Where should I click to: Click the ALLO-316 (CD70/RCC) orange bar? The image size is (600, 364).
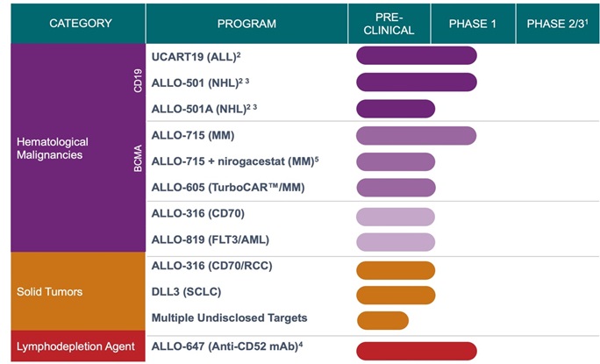[396, 270]
